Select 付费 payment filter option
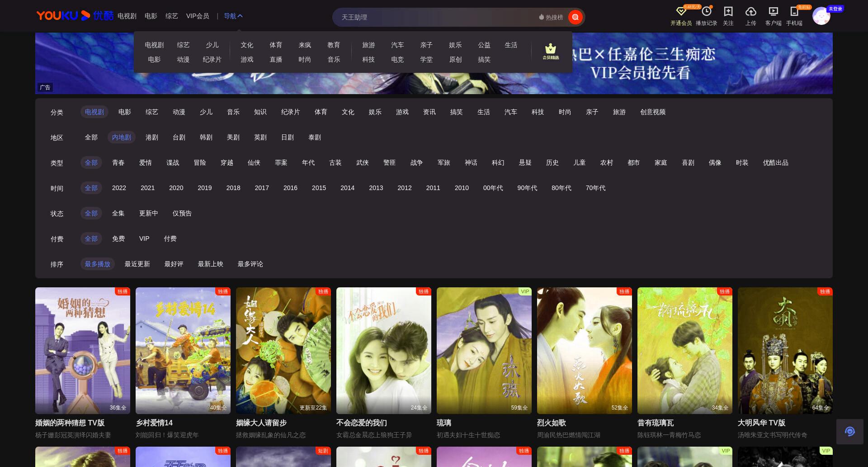Screen dimensions: 868x467 [x=170, y=238]
